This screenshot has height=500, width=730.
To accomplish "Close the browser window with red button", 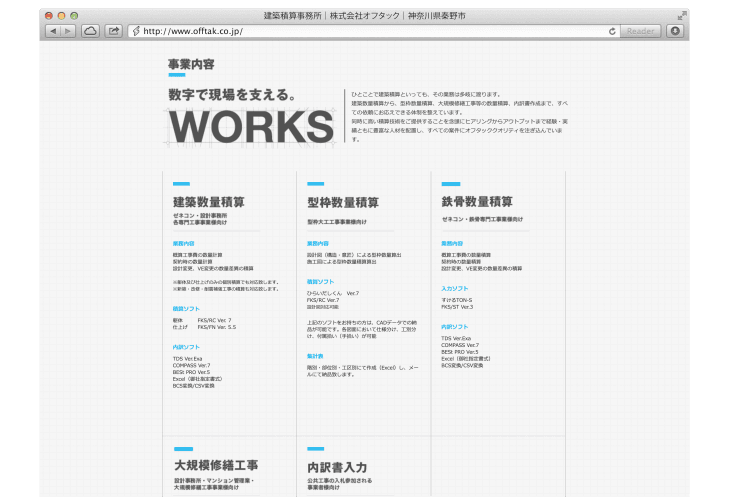I will click(48, 16).
